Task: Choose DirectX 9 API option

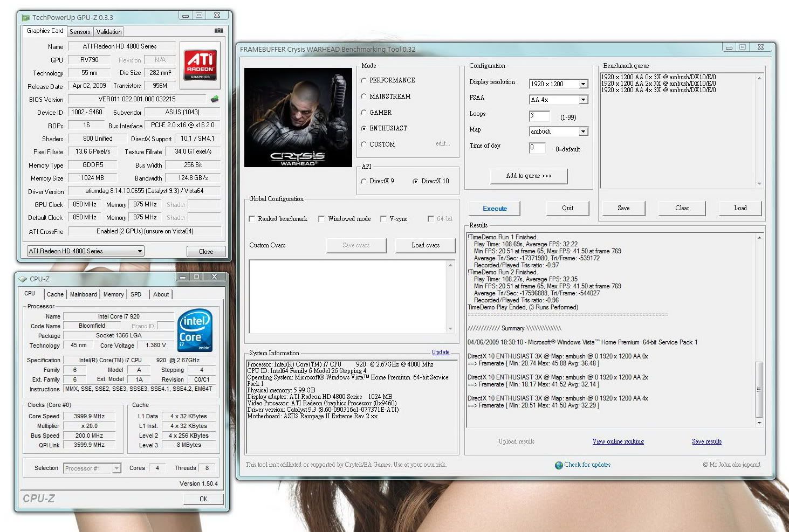Action: click(364, 181)
